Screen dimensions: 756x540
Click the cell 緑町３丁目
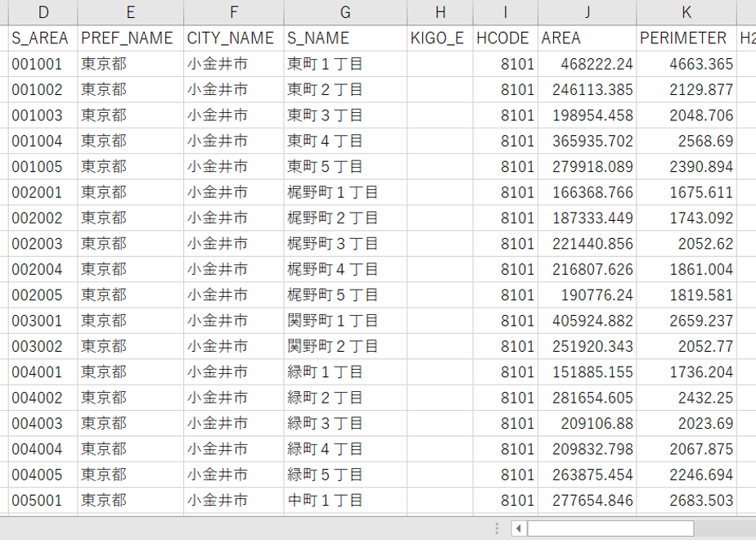point(345,423)
